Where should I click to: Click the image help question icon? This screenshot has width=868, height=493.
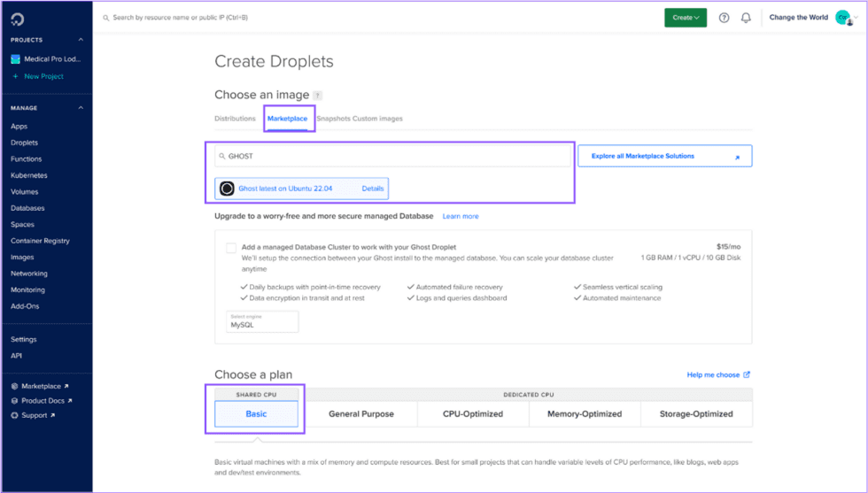[x=318, y=96]
